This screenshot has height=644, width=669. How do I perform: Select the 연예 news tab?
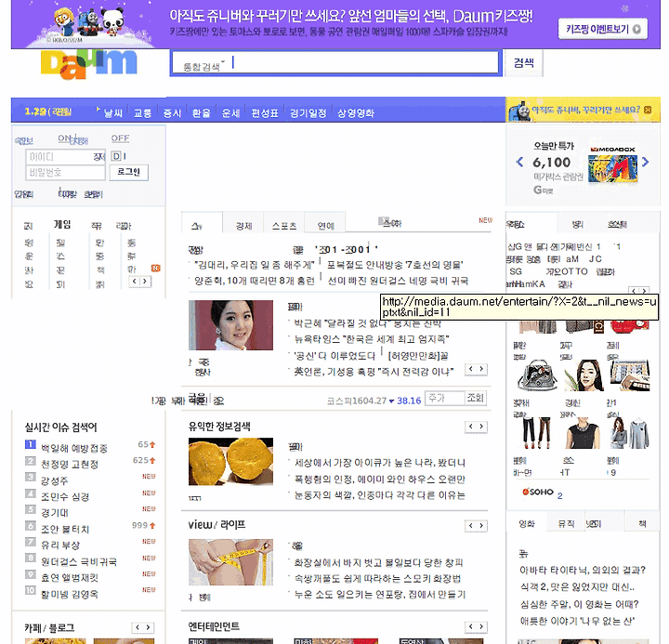pyautogui.click(x=325, y=226)
